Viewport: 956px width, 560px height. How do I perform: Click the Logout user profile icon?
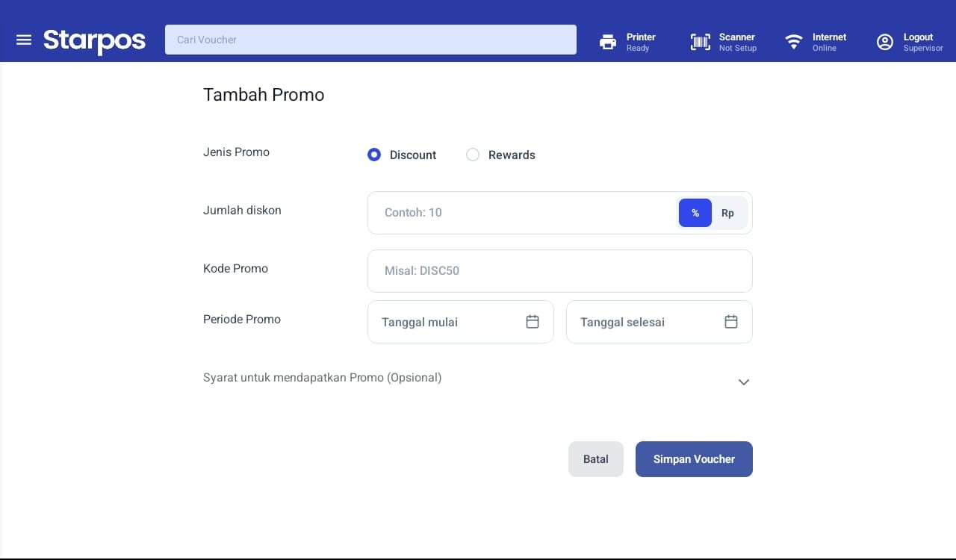tap(885, 42)
